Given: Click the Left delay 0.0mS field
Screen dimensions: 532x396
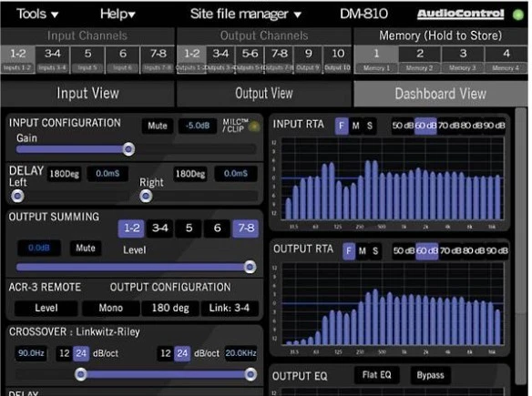Looking at the screenshot, I should point(107,174).
